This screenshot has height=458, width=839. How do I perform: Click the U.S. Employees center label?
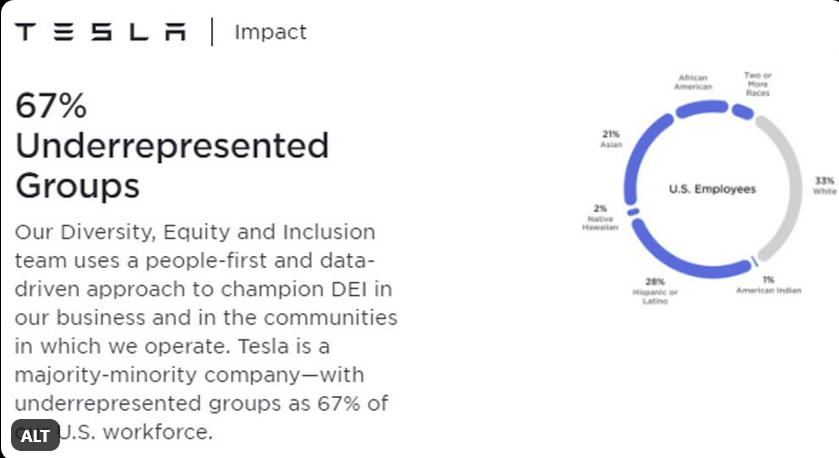[x=713, y=189]
